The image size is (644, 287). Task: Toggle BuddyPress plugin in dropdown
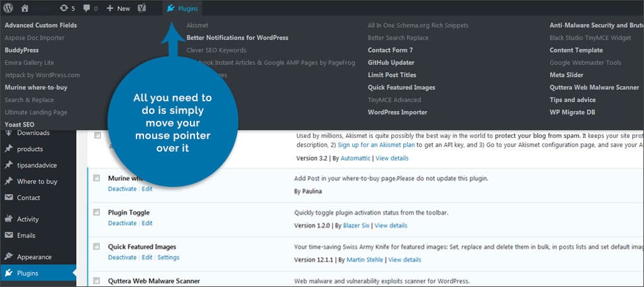(x=22, y=50)
